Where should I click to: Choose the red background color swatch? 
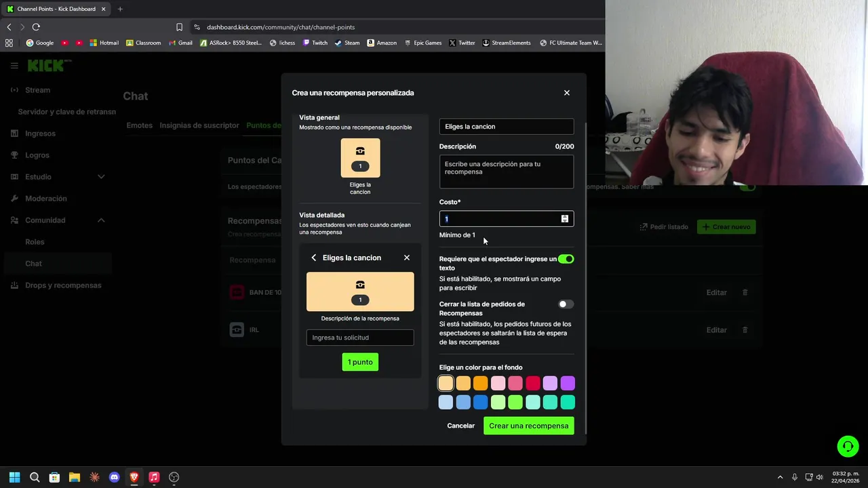click(x=533, y=384)
